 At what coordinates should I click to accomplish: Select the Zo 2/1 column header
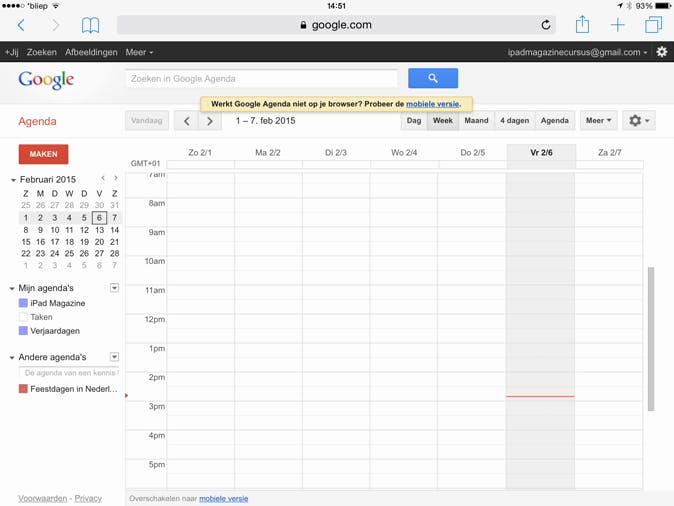pos(200,153)
